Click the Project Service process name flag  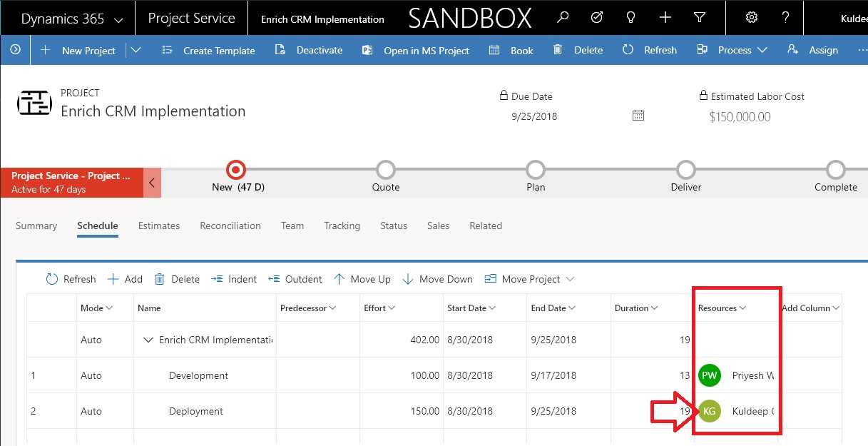tap(71, 182)
